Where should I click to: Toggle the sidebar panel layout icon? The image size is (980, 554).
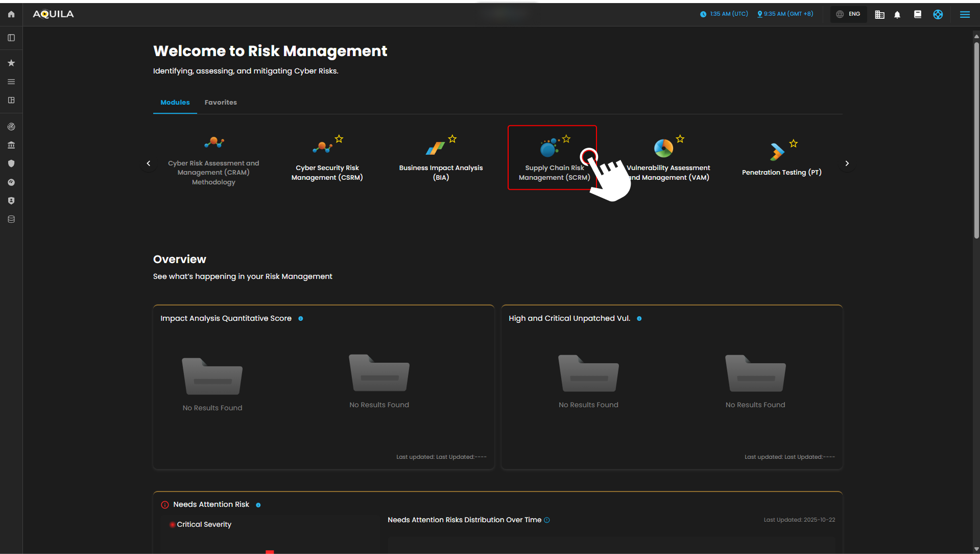click(11, 38)
